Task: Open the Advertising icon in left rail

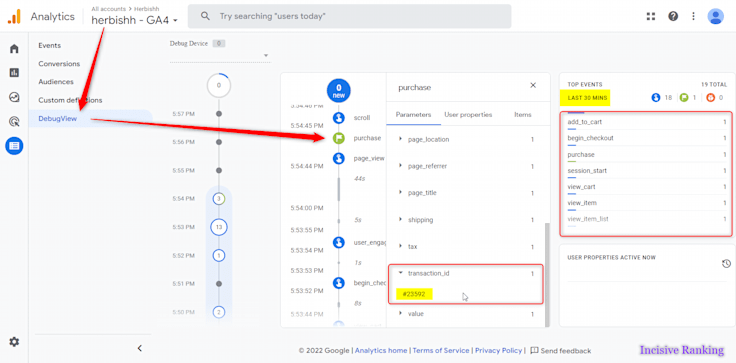Action: [x=14, y=122]
